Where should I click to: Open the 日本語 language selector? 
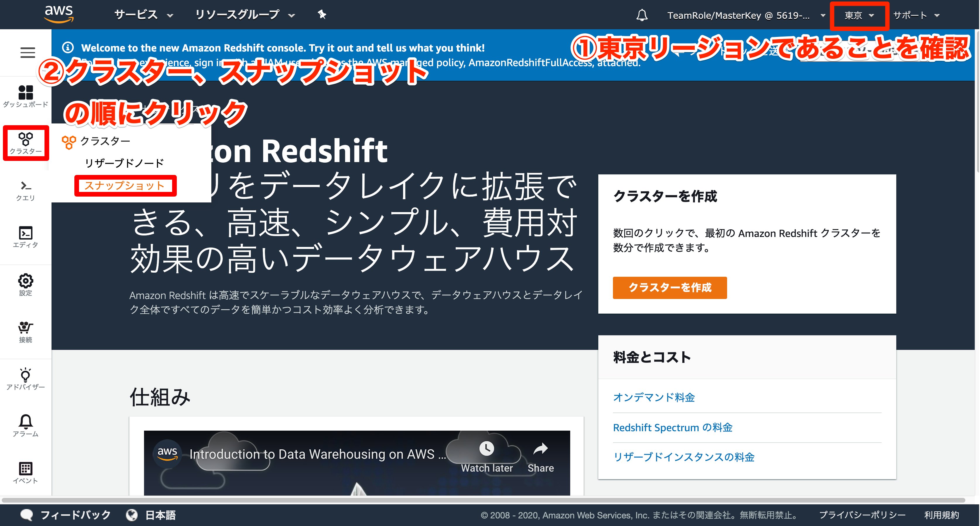point(151,515)
